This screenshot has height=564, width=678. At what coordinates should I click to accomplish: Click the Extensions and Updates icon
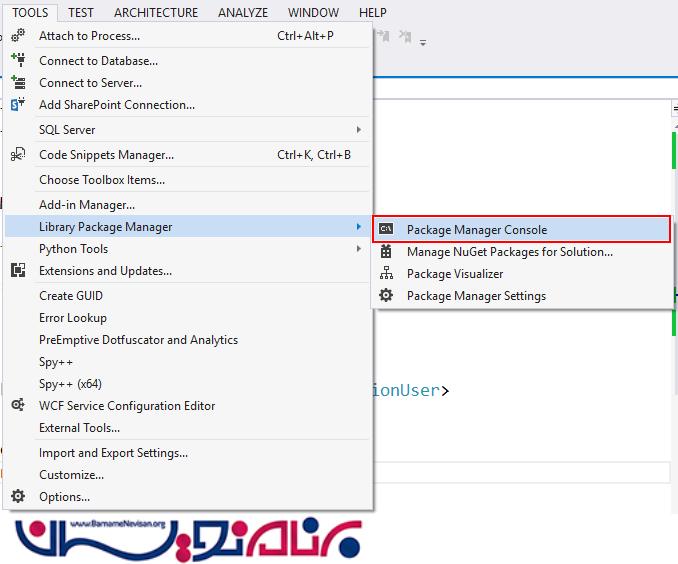18,271
